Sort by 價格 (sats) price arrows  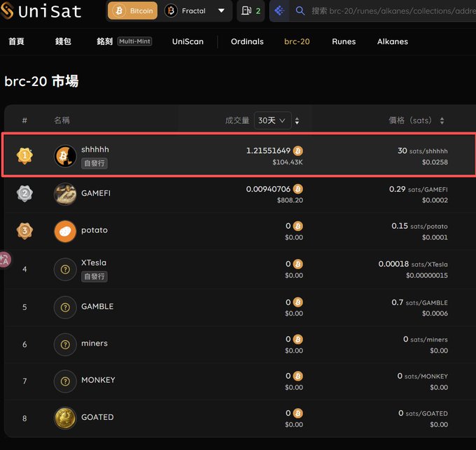[x=442, y=120]
